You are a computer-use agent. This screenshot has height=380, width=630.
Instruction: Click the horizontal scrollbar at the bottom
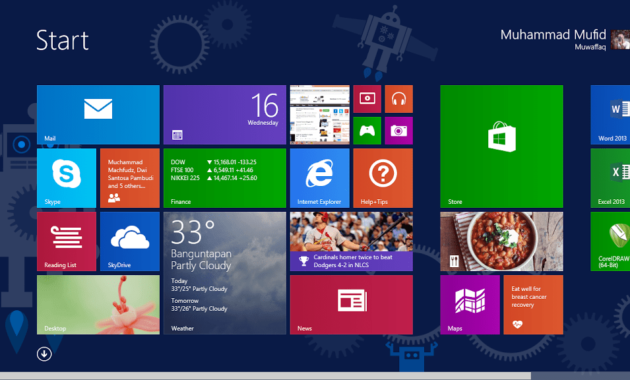coord(265,376)
